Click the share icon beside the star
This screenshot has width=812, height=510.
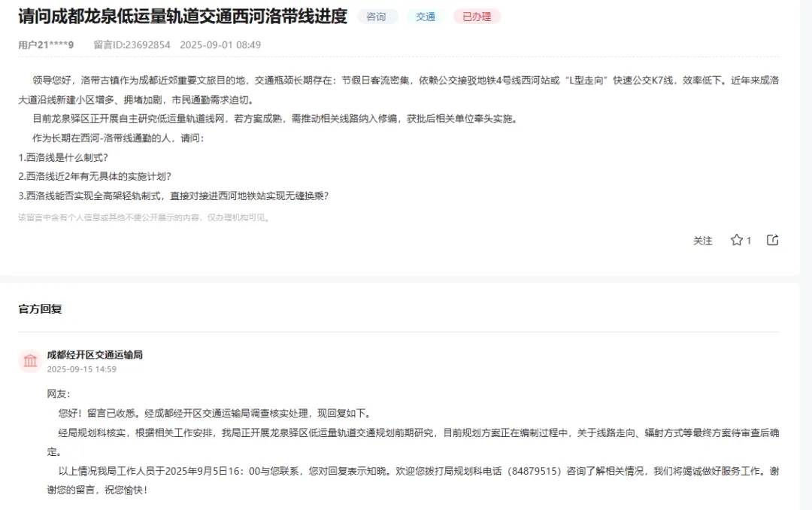click(772, 240)
